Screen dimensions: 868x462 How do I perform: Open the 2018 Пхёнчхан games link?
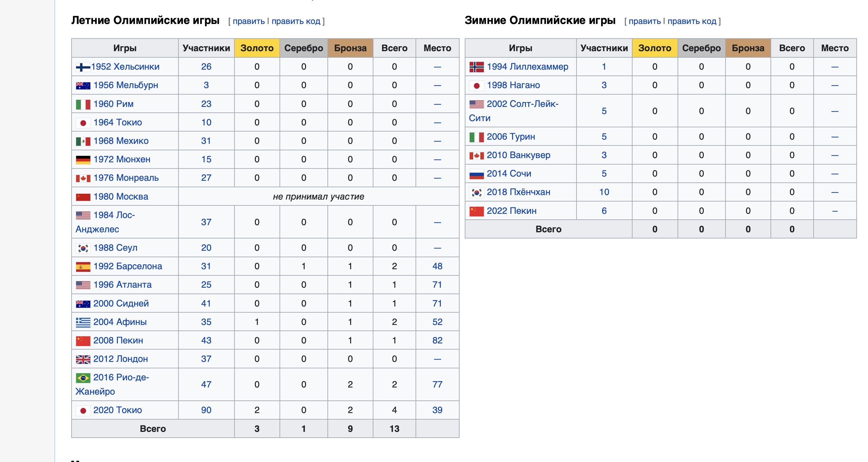(519, 192)
